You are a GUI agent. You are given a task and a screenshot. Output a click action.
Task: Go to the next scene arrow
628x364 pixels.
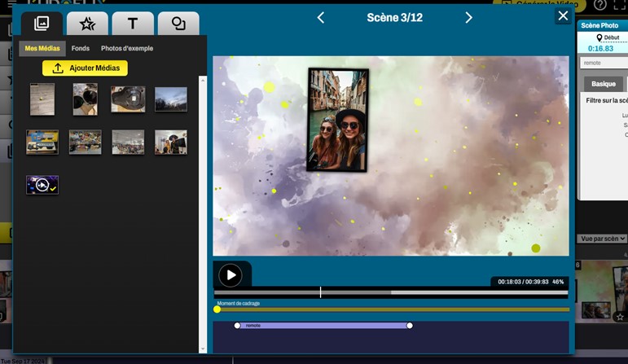(468, 17)
